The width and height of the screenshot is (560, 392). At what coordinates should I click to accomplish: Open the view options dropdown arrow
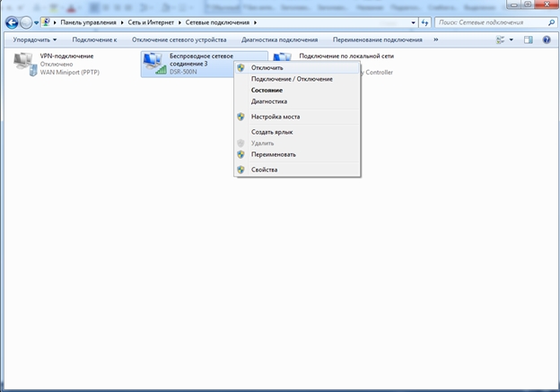512,40
